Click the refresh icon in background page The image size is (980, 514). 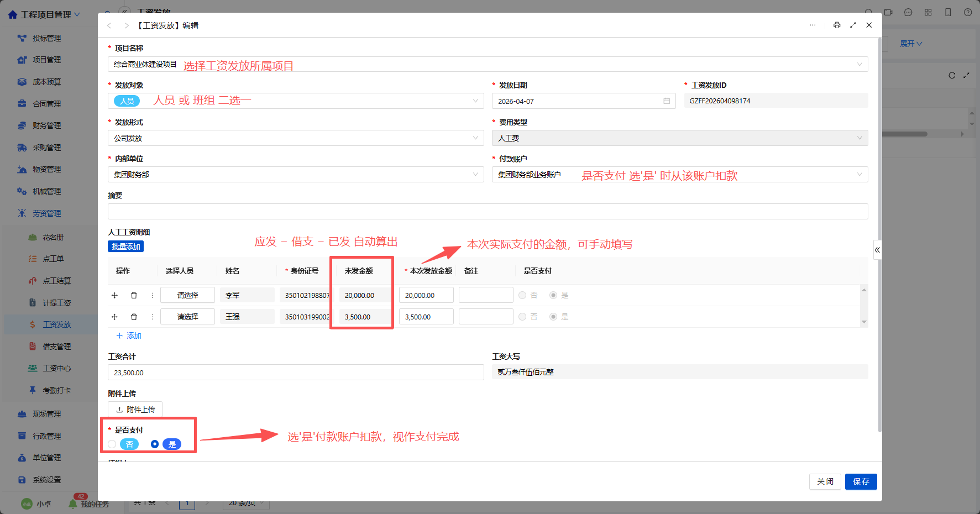pos(952,75)
